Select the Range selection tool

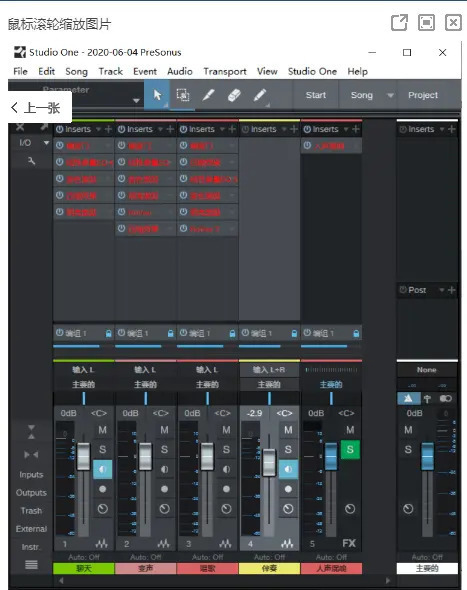[183, 95]
